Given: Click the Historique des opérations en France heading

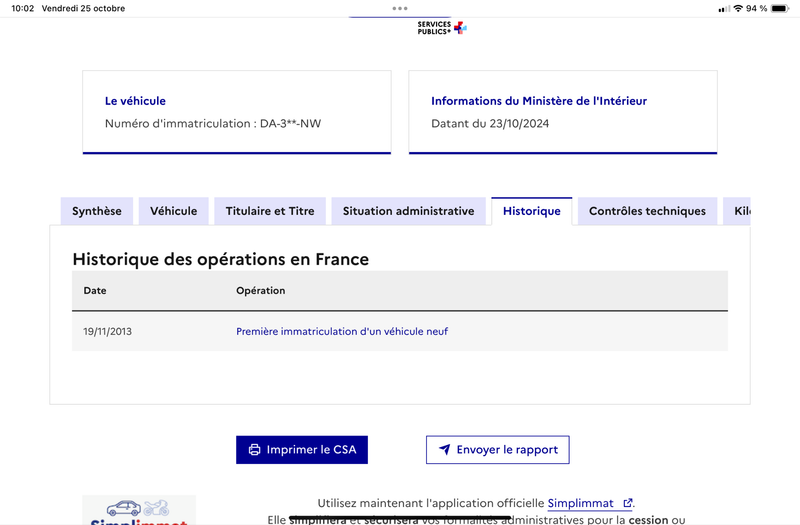Looking at the screenshot, I should pos(220,259).
